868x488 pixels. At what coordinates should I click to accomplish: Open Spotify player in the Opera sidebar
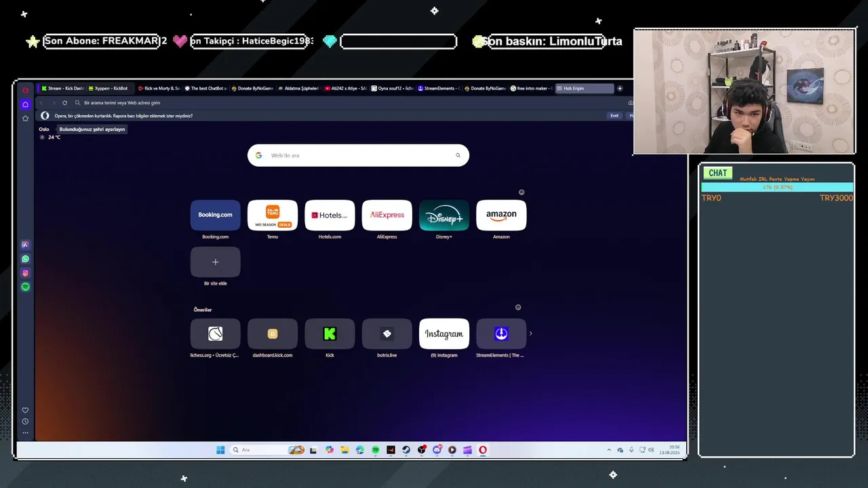[x=25, y=287]
